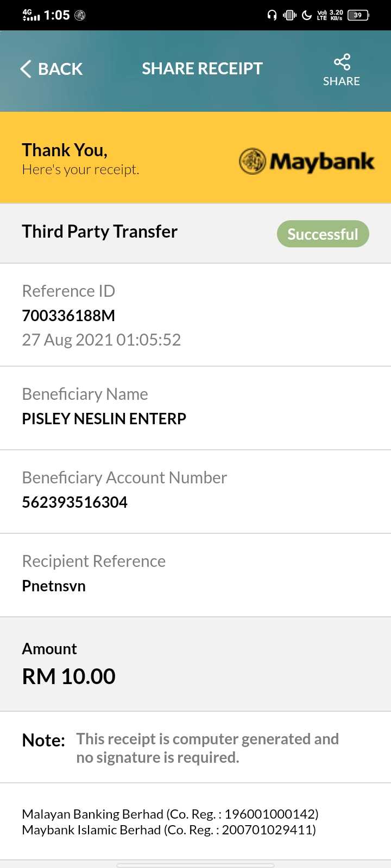Screen dimensions: 391x868
Task: Tap the battery indicator in status bar
Action: tap(358, 15)
